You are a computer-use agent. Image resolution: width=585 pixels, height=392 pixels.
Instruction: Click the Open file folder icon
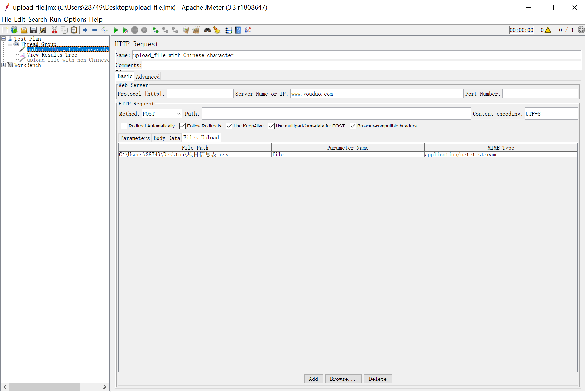pos(24,30)
